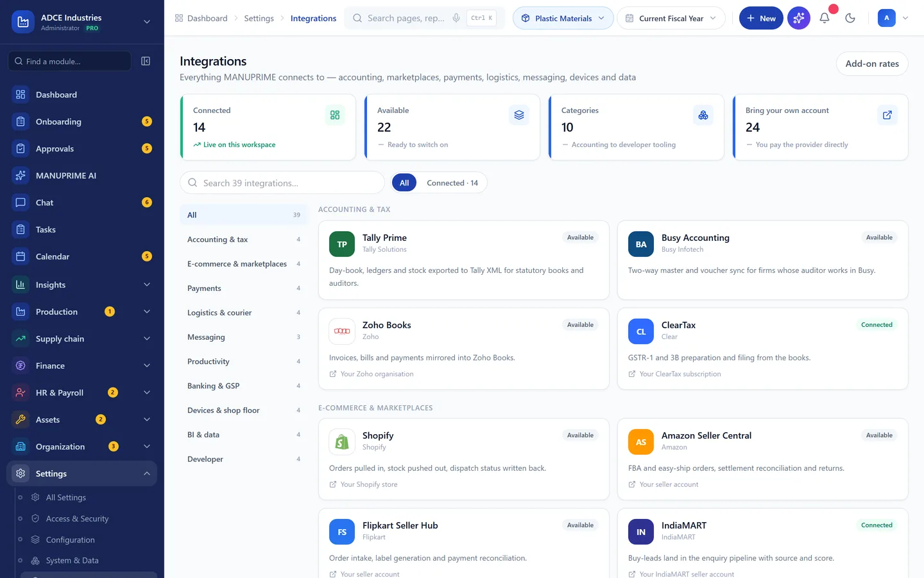This screenshot has width=924, height=578.
Task: Open Your Shopify store link
Action: point(363,484)
